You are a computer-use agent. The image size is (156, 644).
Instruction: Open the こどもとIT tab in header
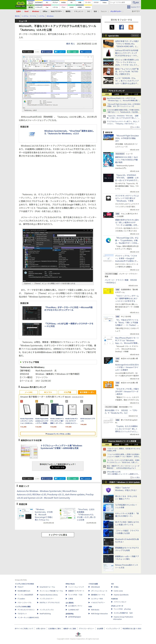pos(39,7)
